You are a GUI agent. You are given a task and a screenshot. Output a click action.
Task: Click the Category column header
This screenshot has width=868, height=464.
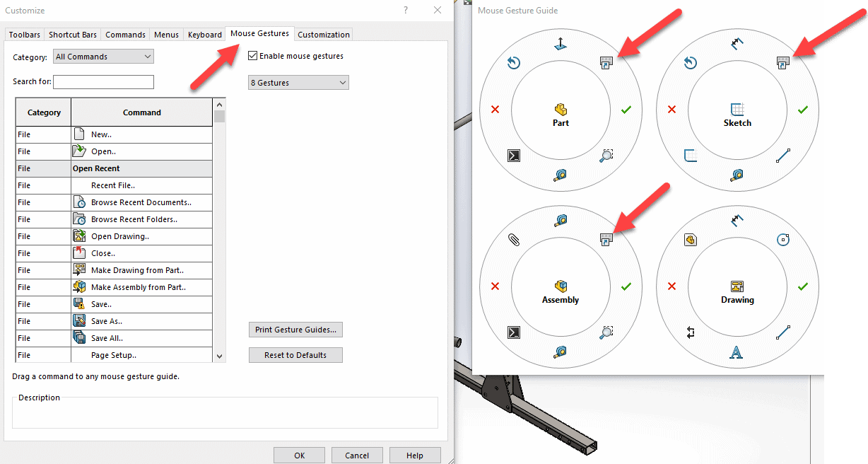pos(44,112)
